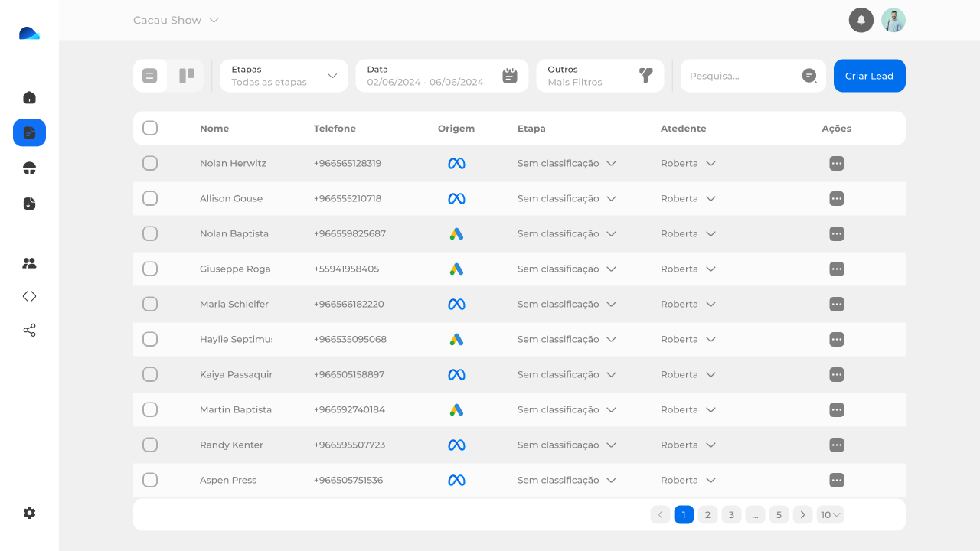980x551 pixels.
Task: Click name Randy Kenter
Action: [231, 445]
